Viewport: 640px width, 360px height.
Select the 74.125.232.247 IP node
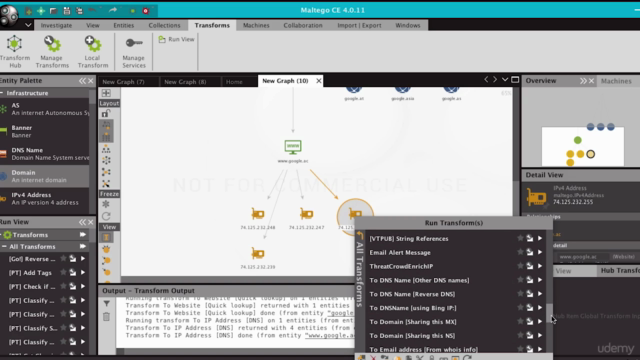pos(307,214)
